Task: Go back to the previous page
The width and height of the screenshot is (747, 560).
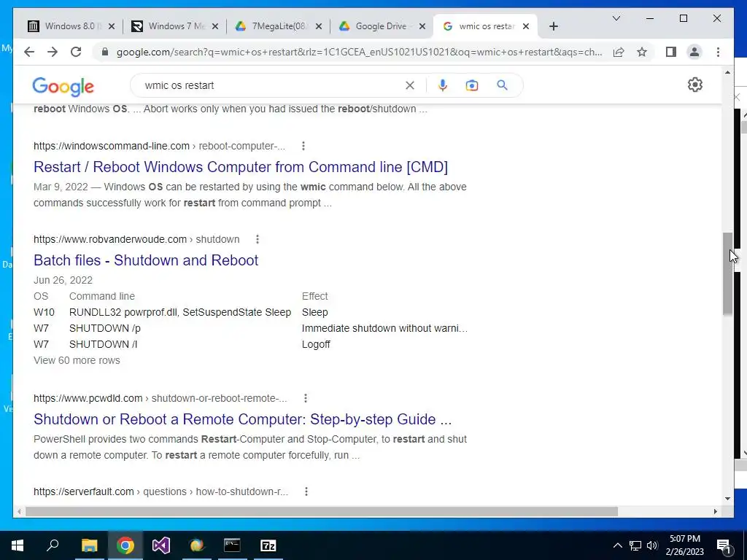Action: coord(29,52)
